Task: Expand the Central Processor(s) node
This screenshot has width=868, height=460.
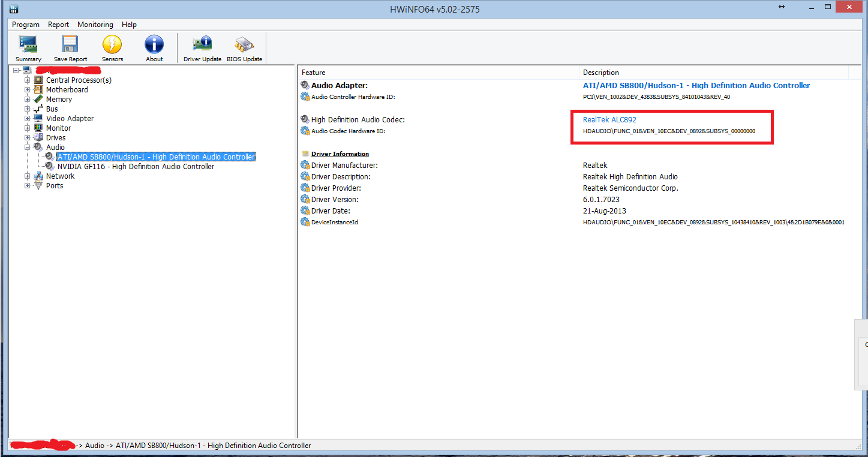Action: tap(27, 80)
